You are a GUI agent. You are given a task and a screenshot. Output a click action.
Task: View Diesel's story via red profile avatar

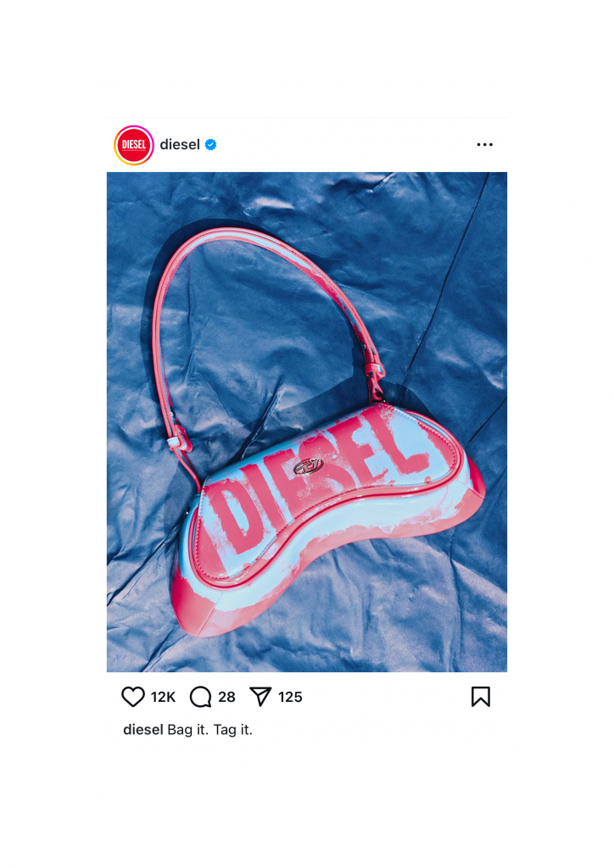[134, 145]
